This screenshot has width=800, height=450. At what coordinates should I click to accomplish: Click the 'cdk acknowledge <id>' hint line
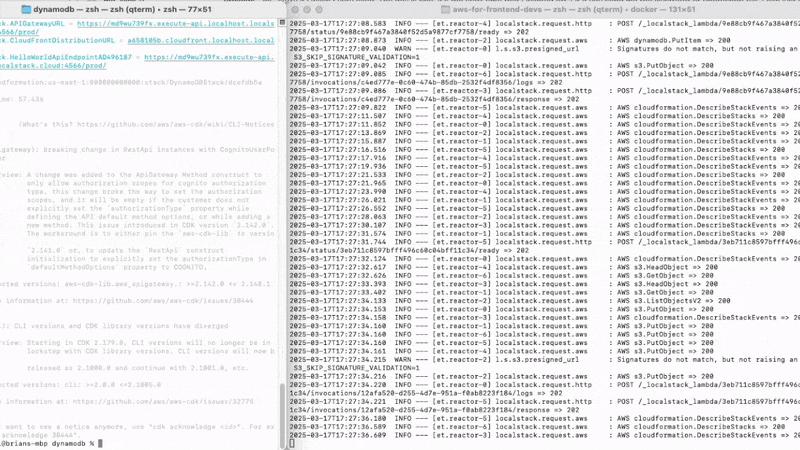click(137, 427)
